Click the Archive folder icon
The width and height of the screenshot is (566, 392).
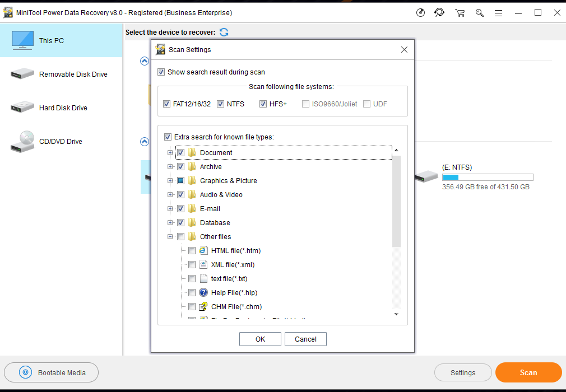[x=192, y=166]
